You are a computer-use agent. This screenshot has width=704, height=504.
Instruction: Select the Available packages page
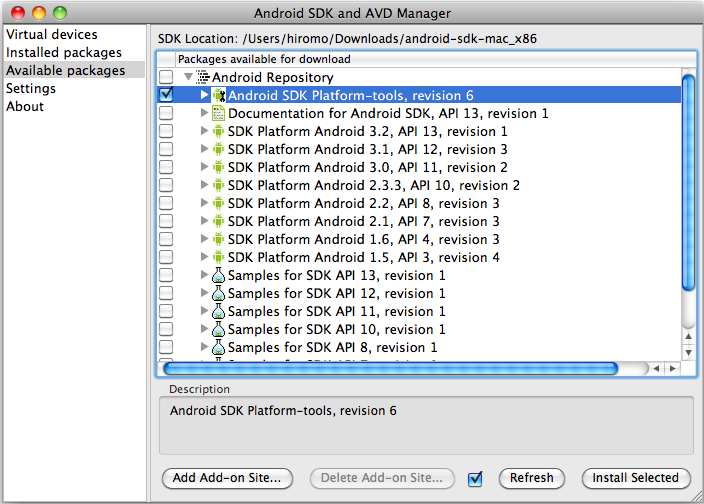point(75,70)
